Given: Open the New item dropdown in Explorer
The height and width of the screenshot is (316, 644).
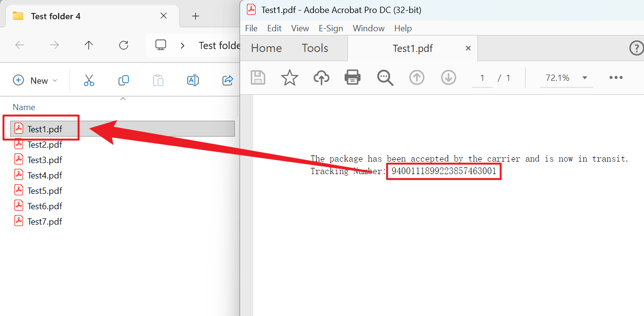Looking at the screenshot, I should coord(35,80).
